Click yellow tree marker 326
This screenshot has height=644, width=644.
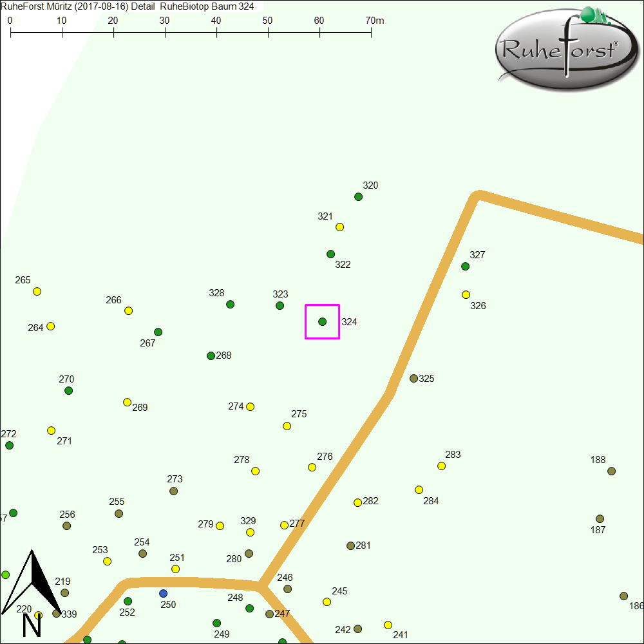[x=466, y=295]
